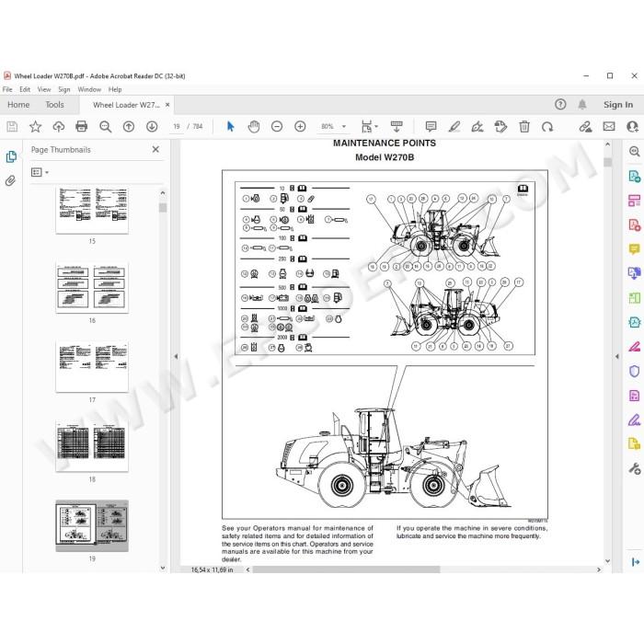The height and width of the screenshot is (644, 644).
Task: Open the View menu
Action: pyautogui.click(x=44, y=89)
